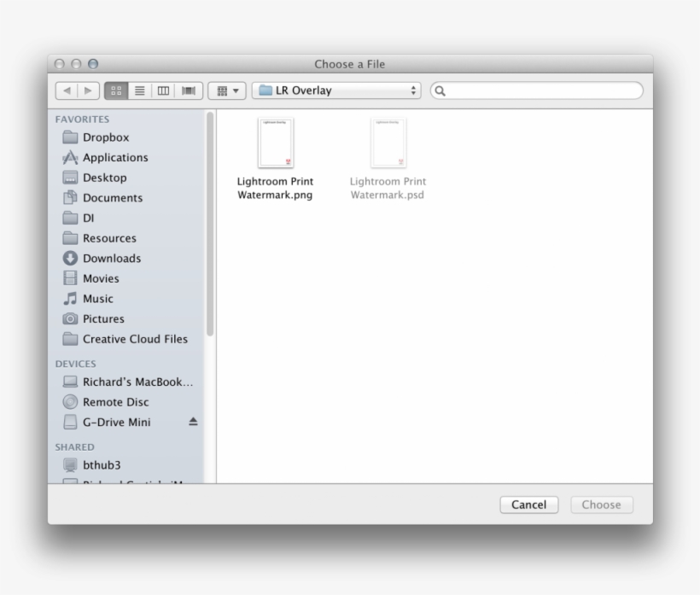The image size is (700, 595).
Task: Click the forward navigation arrow
Action: pos(89,90)
